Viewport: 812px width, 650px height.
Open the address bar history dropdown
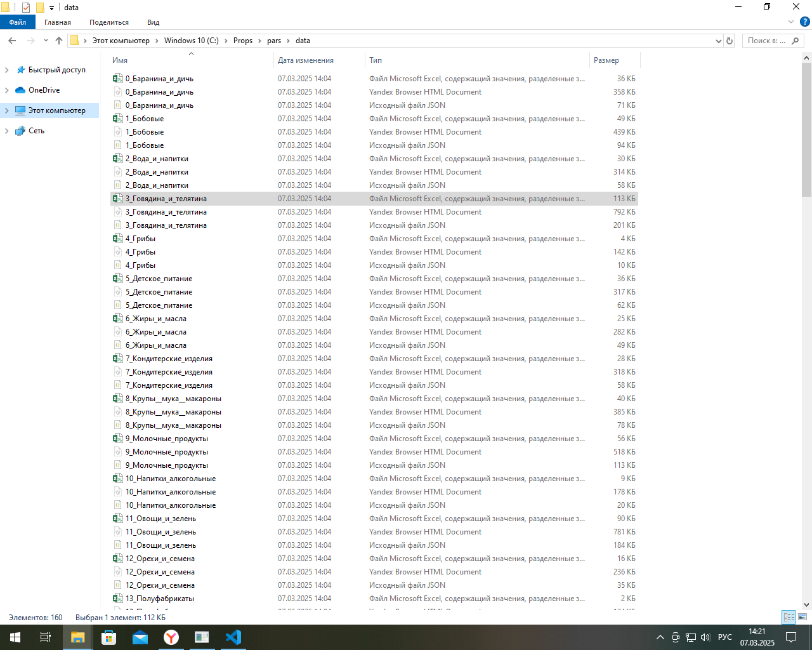point(718,41)
